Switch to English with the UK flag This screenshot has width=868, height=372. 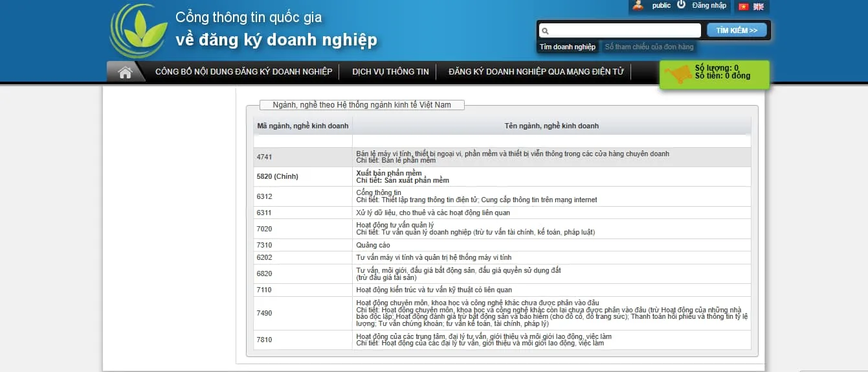pyautogui.click(x=759, y=6)
